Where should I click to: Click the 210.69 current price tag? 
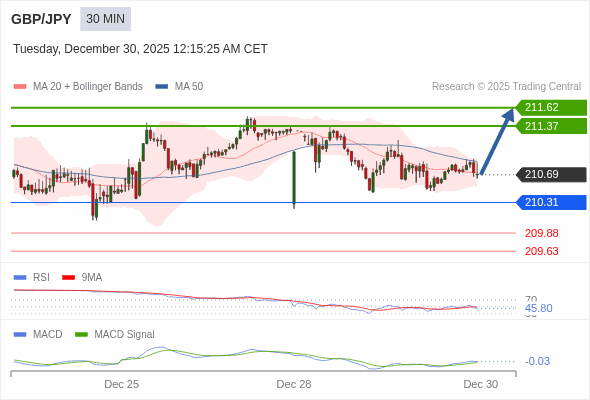(552, 175)
